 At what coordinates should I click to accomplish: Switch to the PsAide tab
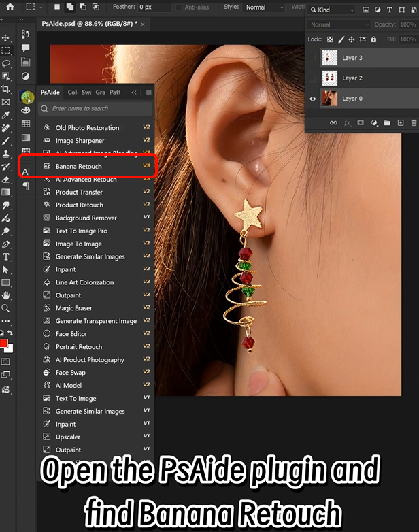[x=50, y=93]
